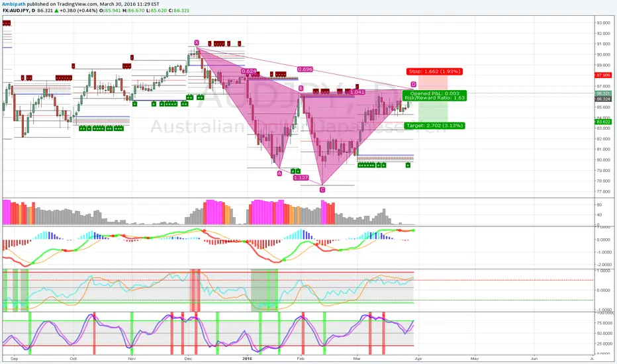The width and height of the screenshot is (617, 364).
Task: Click the 0.696 ratio label
Action: click(305, 69)
